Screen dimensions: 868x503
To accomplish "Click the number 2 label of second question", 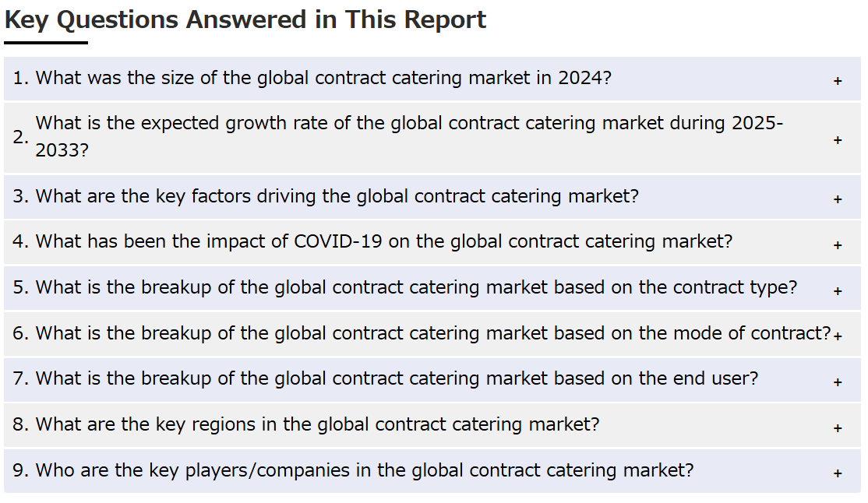I will (x=20, y=137).
